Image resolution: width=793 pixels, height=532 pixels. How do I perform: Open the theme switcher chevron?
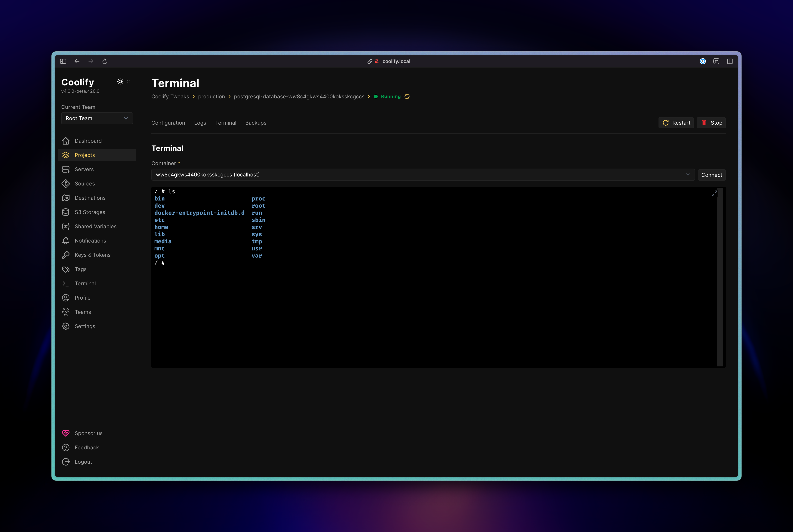click(x=128, y=81)
